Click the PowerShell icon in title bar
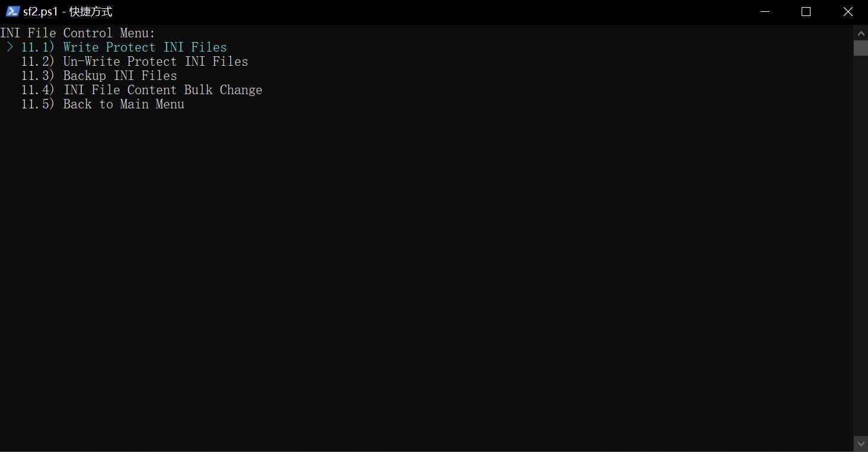The width and height of the screenshot is (868, 452). [x=12, y=11]
